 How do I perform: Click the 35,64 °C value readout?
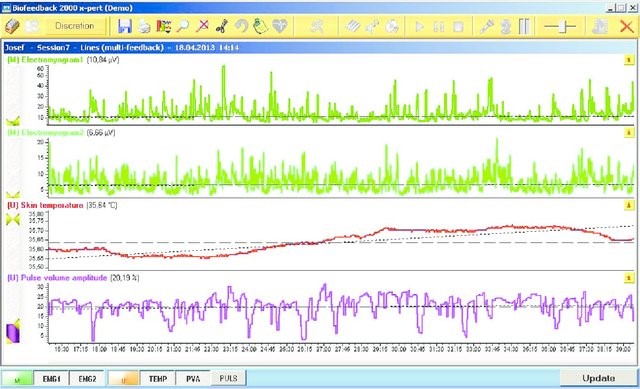tap(102, 205)
